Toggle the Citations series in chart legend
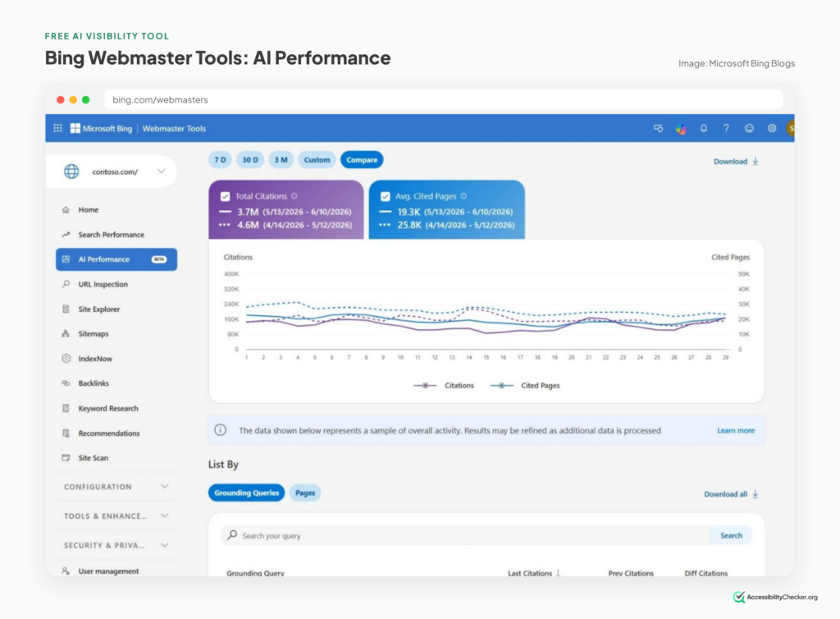Image resolution: width=840 pixels, height=619 pixels. [x=444, y=385]
